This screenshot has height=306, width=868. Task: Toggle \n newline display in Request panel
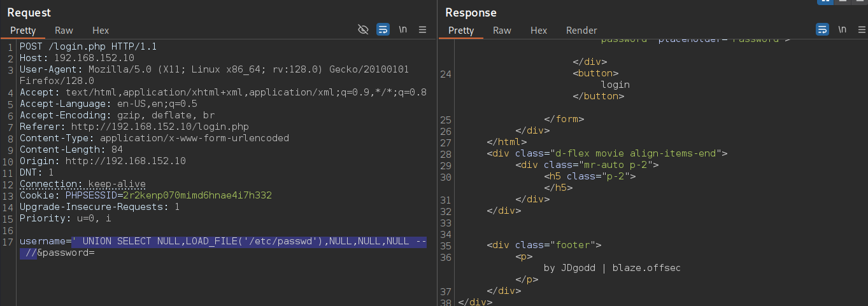403,30
